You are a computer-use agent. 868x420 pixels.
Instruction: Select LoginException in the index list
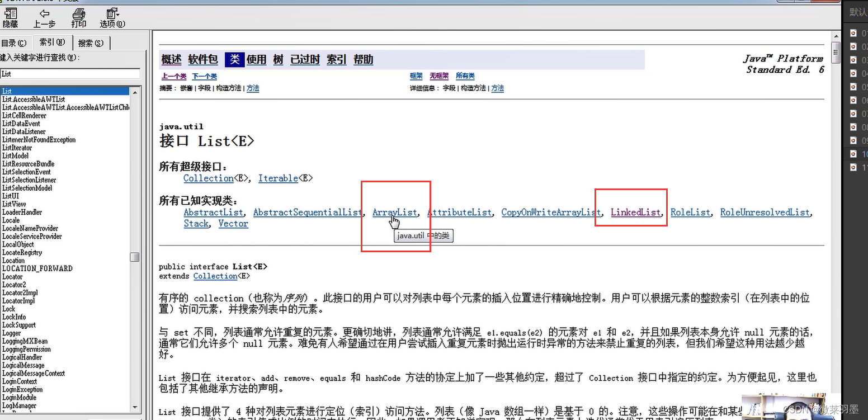click(x=22, y=389)
